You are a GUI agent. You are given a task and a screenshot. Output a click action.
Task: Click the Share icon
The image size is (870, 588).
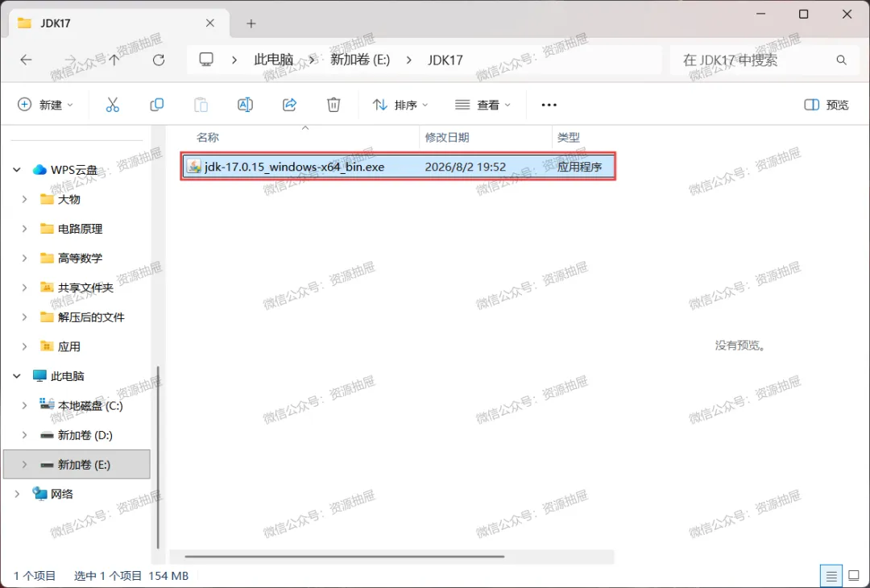[x=290, y=104]
